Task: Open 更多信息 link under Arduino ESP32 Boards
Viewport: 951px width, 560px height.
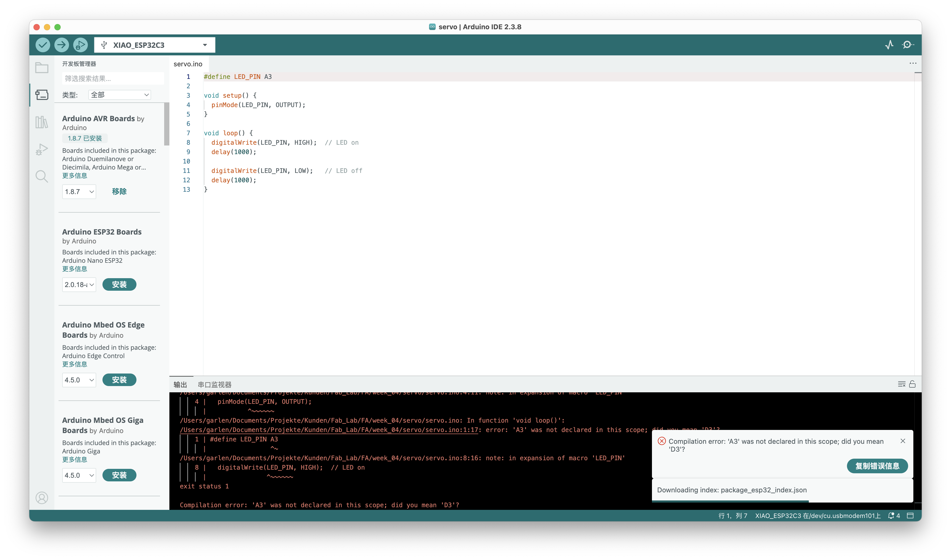Action: tap(75, 269)
